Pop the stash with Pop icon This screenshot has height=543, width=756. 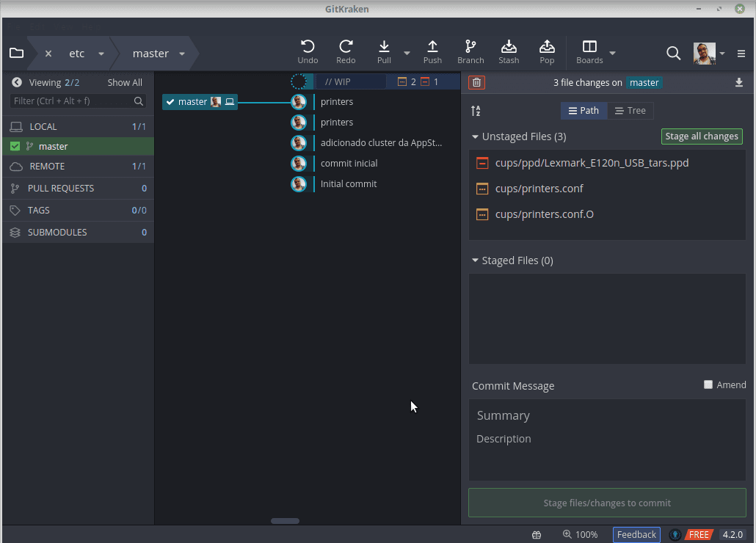pos(547,47)
